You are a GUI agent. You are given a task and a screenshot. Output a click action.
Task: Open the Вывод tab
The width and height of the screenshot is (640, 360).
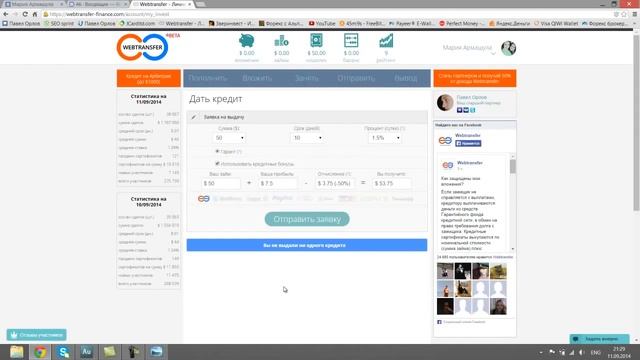point(406,78)
